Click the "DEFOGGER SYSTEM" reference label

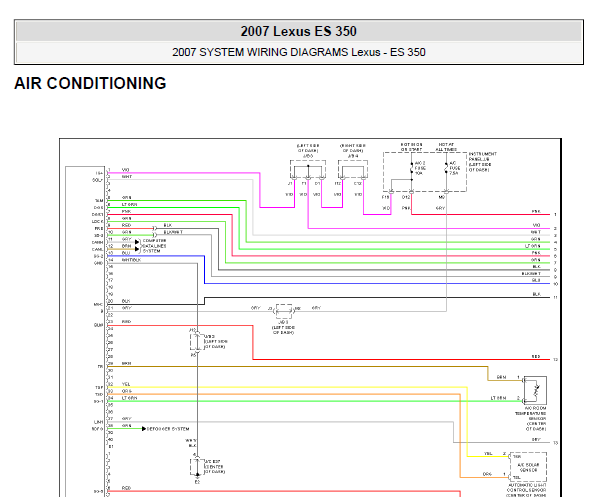[x=168, y=429]
